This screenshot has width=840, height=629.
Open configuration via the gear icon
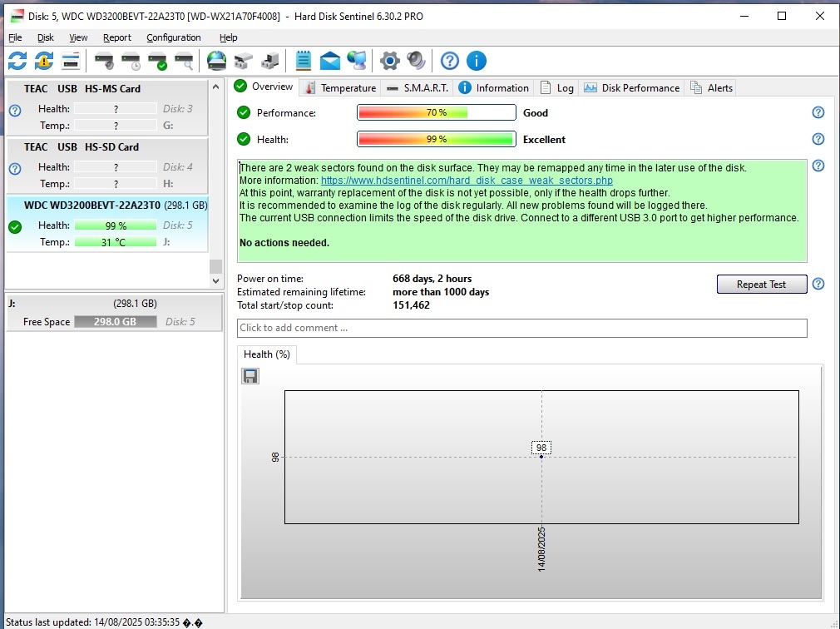(390, 61)
